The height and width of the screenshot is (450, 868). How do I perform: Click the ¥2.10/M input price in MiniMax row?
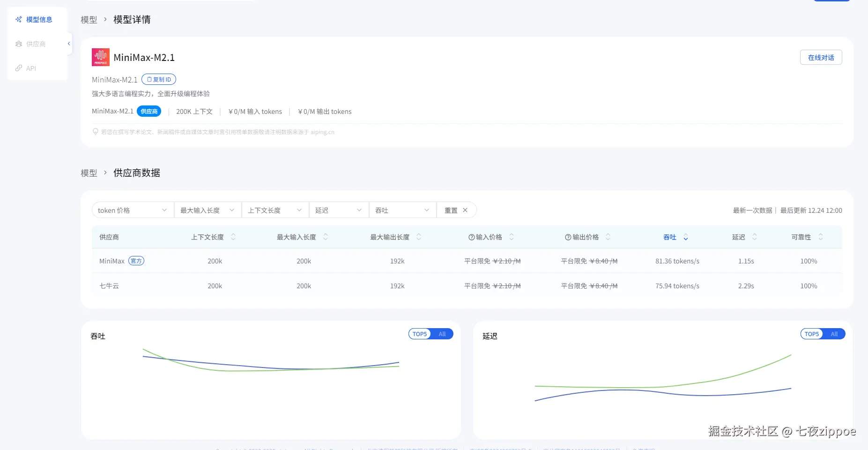click(507, 261)
